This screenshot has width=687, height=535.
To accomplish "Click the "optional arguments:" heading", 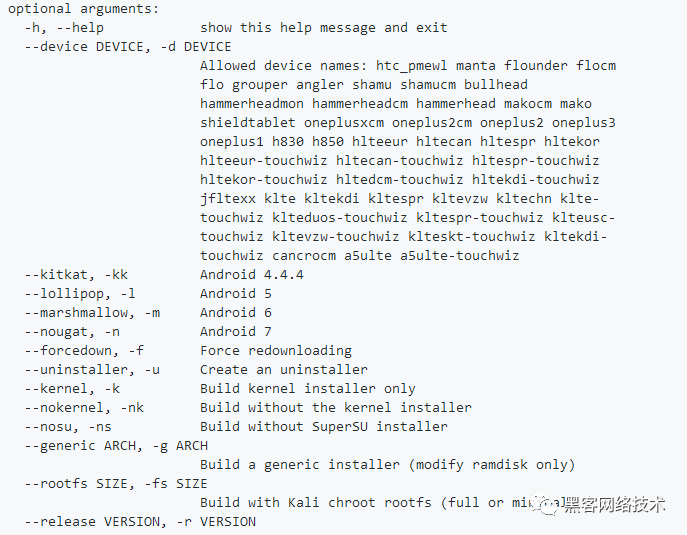I will click(x=83, y=9).
